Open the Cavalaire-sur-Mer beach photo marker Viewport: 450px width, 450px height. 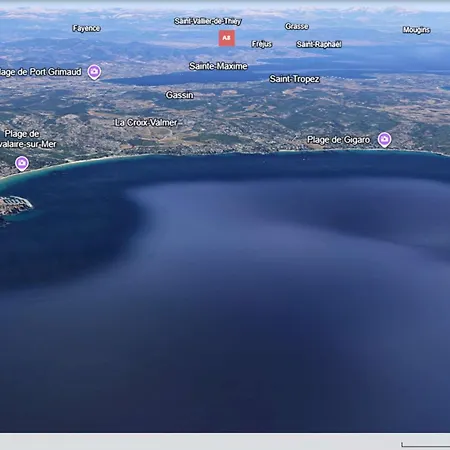[x=22, y=163]
